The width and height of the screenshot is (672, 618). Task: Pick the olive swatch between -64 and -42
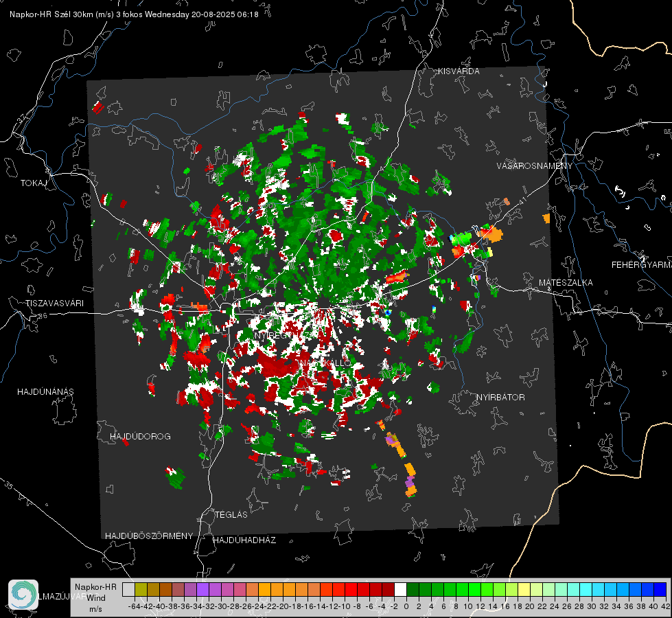(141, 589)
